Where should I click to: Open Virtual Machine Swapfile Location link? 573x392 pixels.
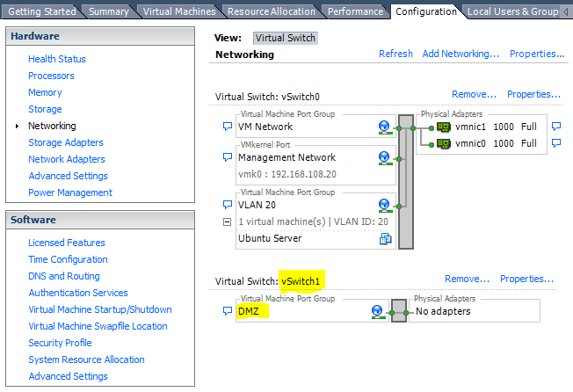click(x=98, y=326)
